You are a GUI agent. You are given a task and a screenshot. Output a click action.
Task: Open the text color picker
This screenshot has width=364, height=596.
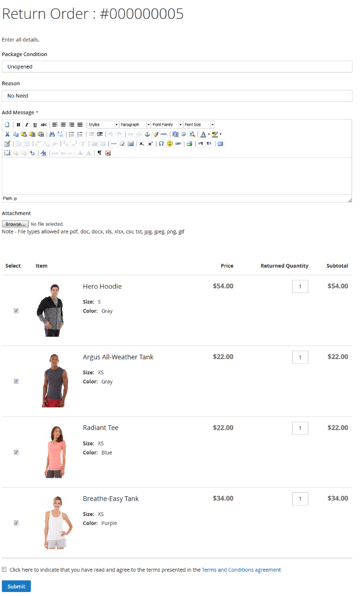coord(203,134)
